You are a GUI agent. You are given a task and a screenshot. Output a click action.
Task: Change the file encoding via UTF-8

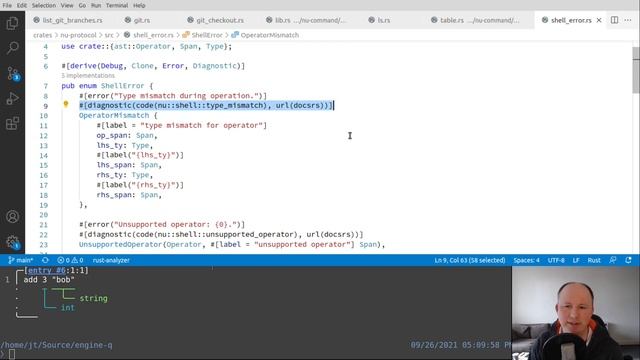click(x=556, y=260)
